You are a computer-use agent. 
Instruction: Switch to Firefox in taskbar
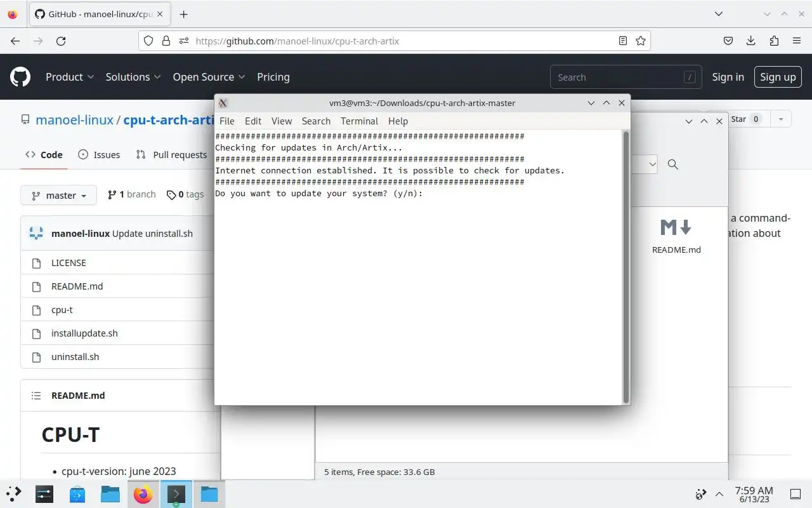point(143,493)
